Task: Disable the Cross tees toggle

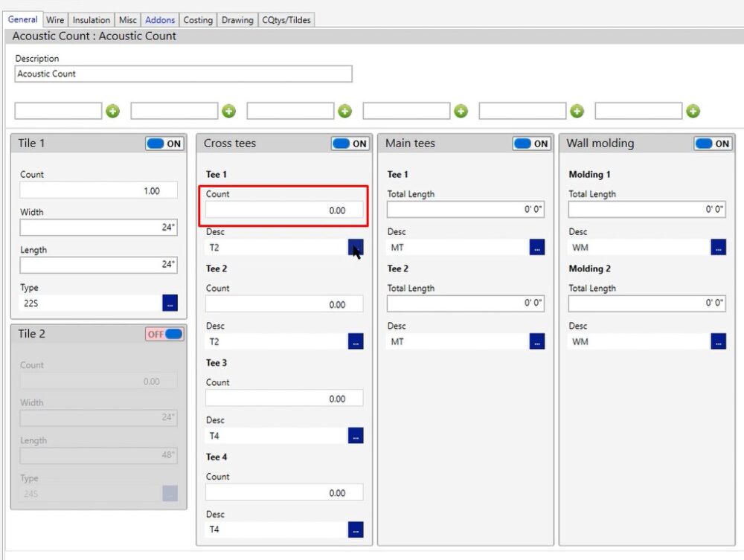Action: click(350, 144)
